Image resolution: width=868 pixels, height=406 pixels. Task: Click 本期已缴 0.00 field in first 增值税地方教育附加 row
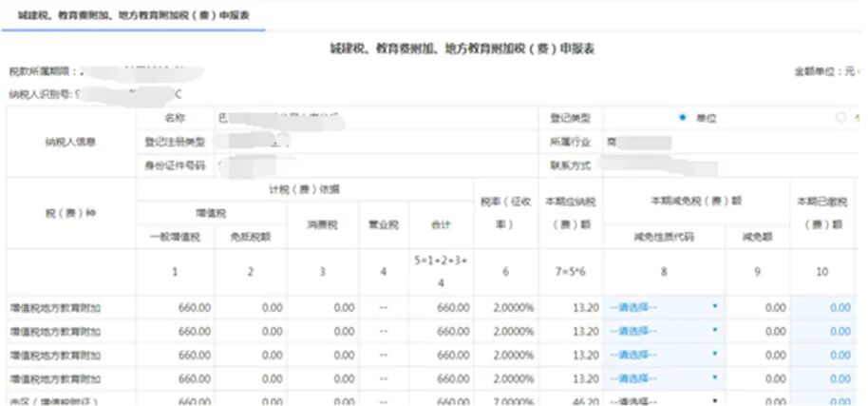coord(823,307)
